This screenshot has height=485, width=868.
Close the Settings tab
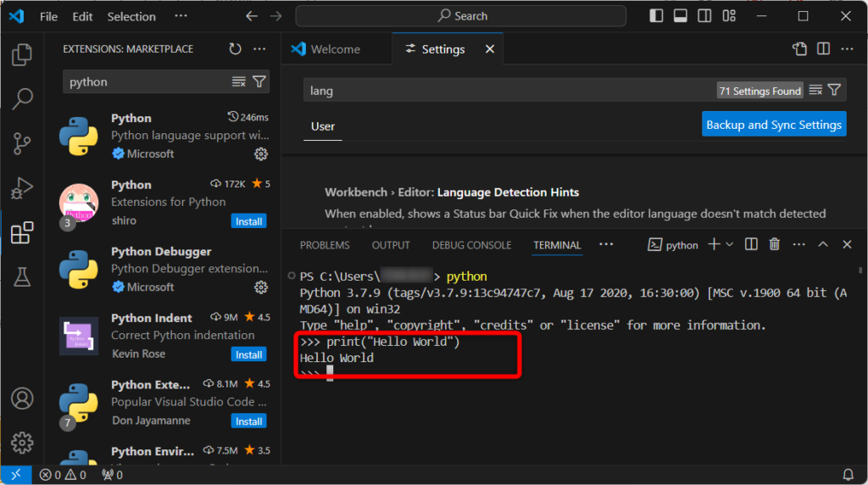coord(490,49)
